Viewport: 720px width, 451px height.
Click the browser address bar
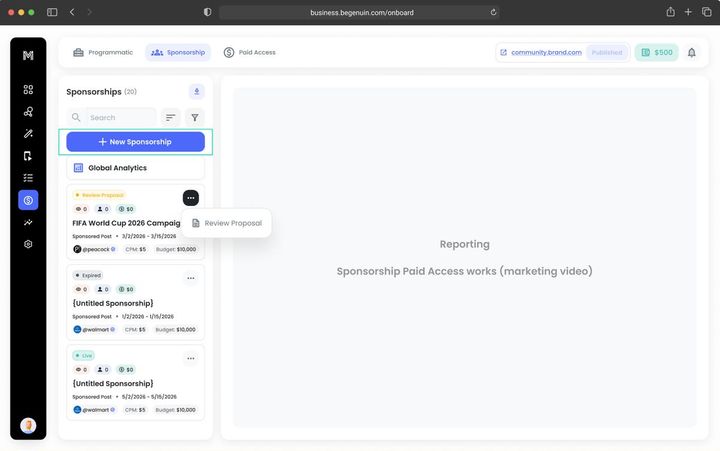[x=360, y=12]
